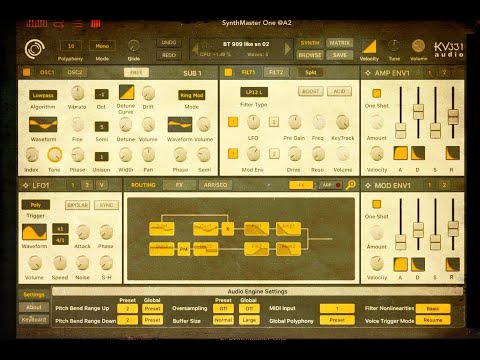Open the LFO Poly trigger dropdown
The width and height of the screenshot is (480, 360).
[36, 205]
